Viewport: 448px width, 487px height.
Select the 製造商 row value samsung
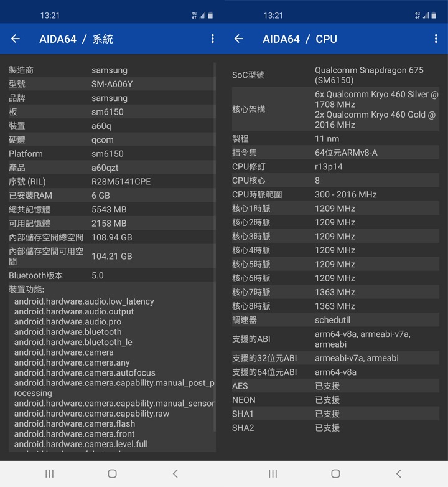pyautogui.click(x=110, y=70)
